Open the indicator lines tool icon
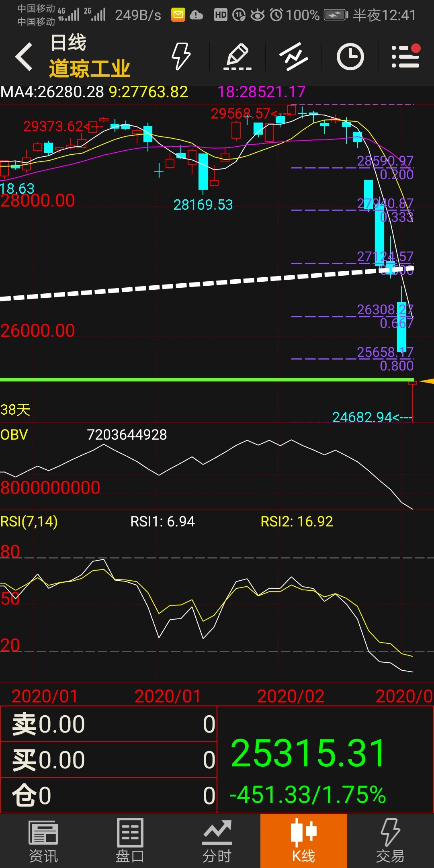This screenshot has height=868, width=434. (x=294, y=57)
